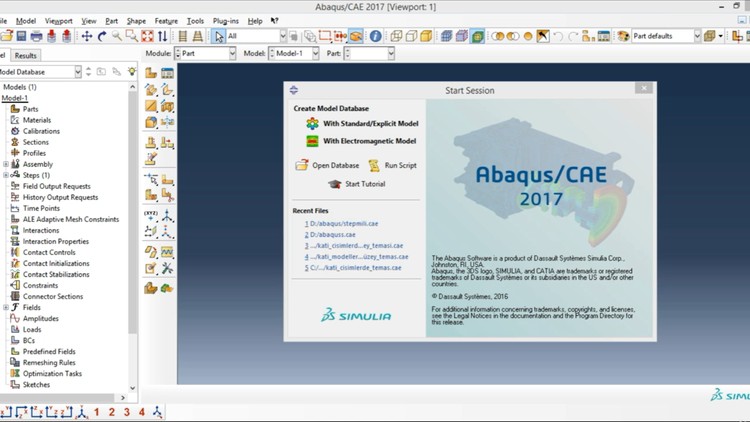
Task: Apply custom view number 3
Action: pyautogui.click(x=127, y=411)
